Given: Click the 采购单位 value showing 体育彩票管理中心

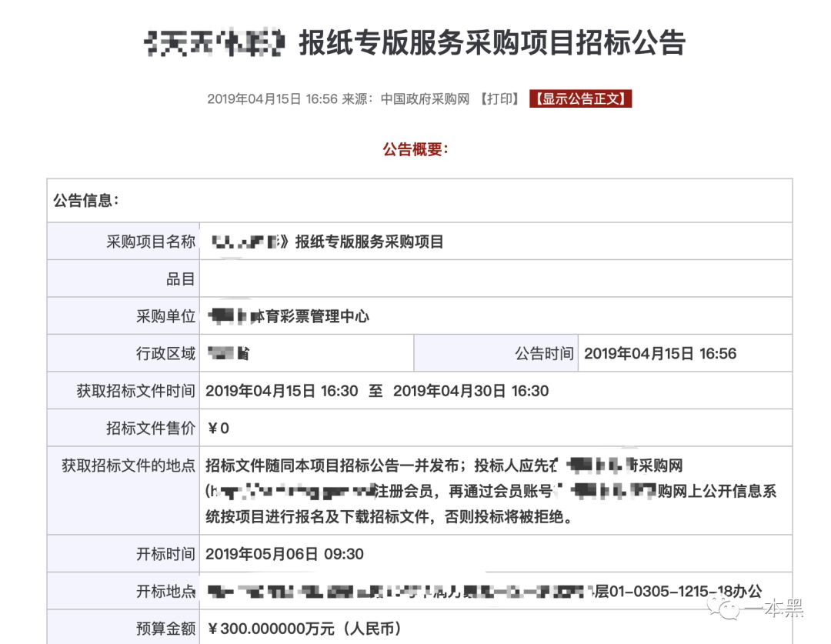Looking at the screenshot, I should pos(289,315).
